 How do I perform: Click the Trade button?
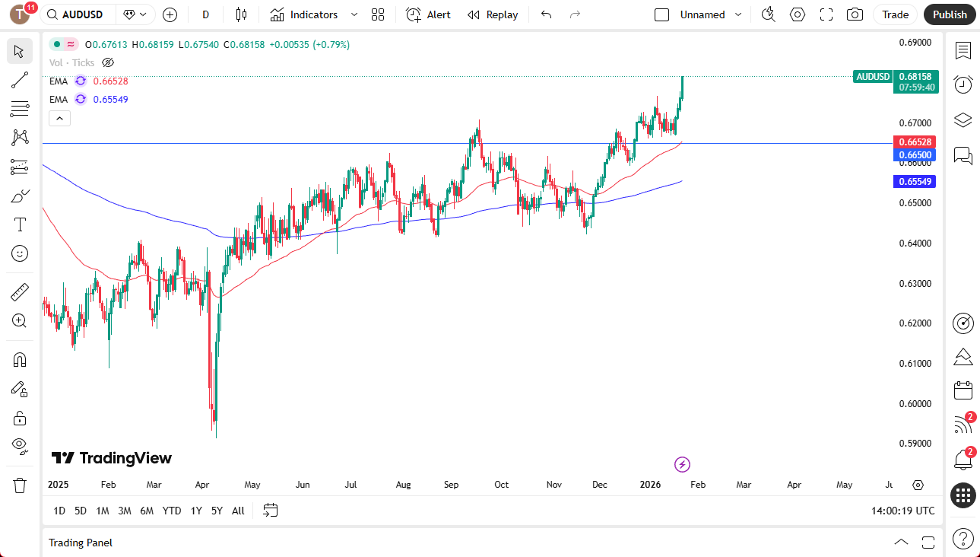895,14
